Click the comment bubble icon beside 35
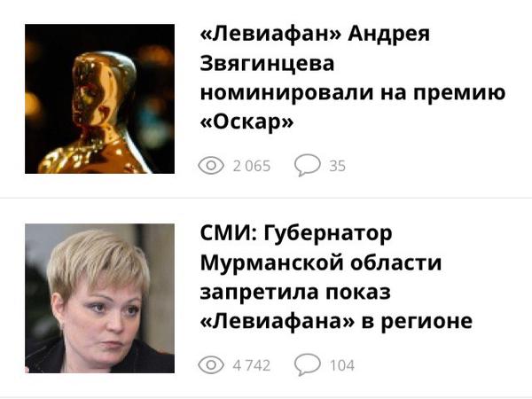This screenshot has height=399, width=532. (307, 165)
